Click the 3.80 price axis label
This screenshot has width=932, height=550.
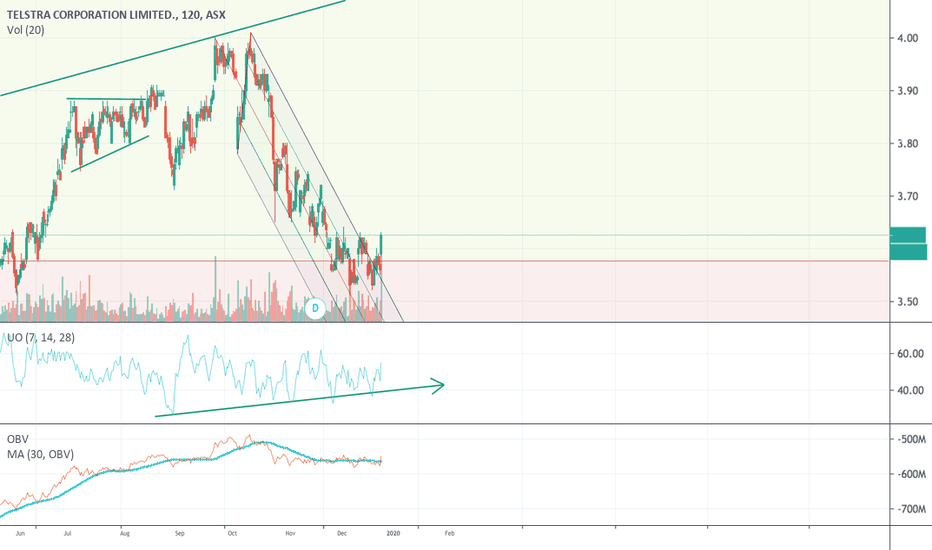pos(908,143)
